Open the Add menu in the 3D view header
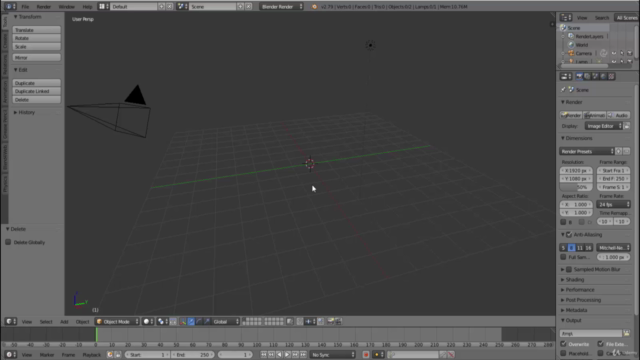The width and height of the screenshot is (640, 360). tap(64, 322)
